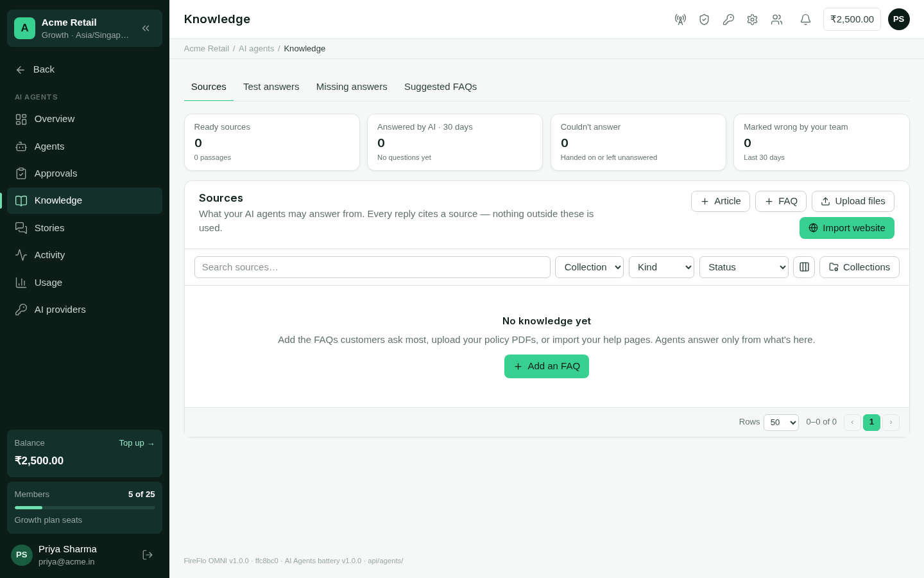
Task: Open AI providers in the sidebar
Action: click(x=85, y=310)
